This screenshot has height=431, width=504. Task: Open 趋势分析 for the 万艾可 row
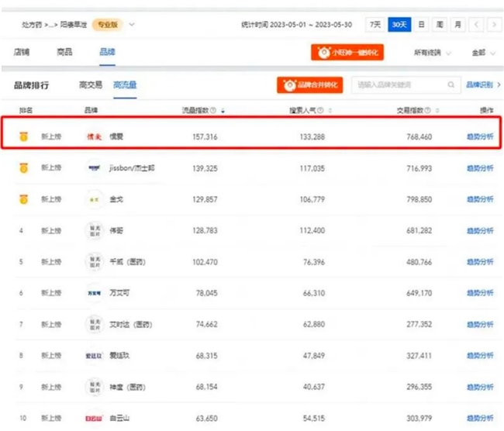point(479,293)
